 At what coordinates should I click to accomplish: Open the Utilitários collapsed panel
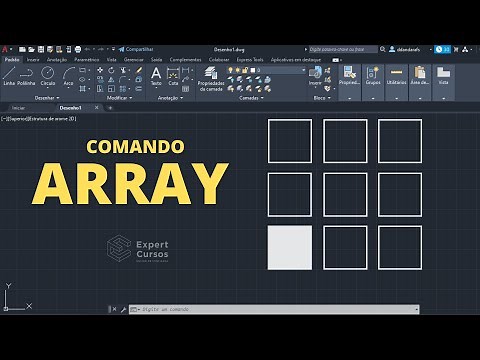tap(396, 82)
